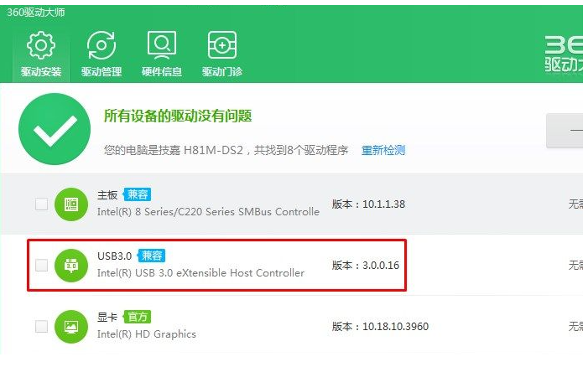Open the 驱动管理 refresh icon
588x367 pixels.
point(101,45)
